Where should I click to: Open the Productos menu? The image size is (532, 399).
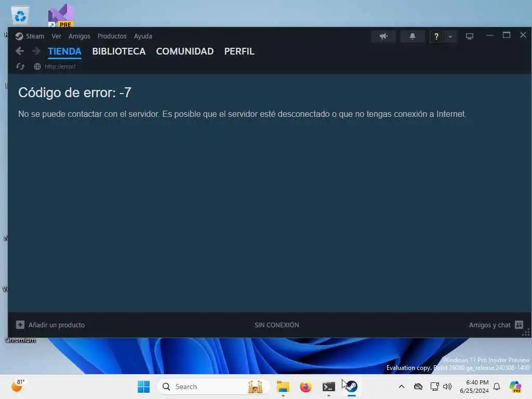coord(112,36)
